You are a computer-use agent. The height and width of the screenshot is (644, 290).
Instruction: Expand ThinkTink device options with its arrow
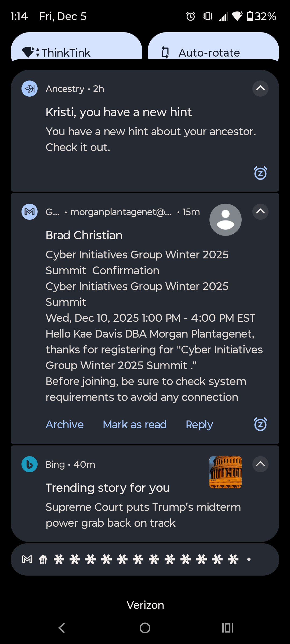37,52
